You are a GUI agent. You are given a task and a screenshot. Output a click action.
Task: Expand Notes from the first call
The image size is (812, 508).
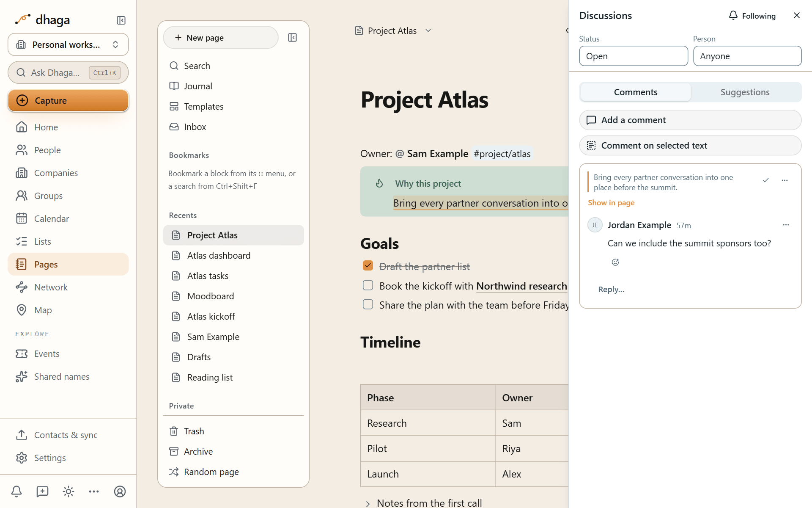[368, 503]
